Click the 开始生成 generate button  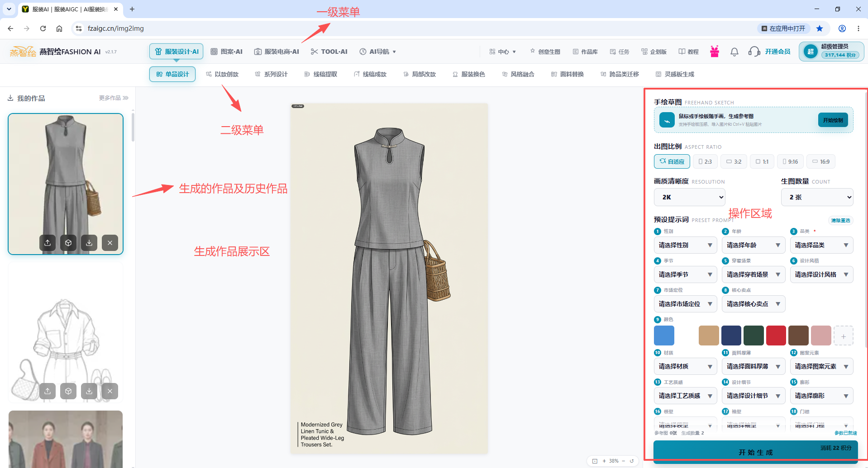coord(756,452)
